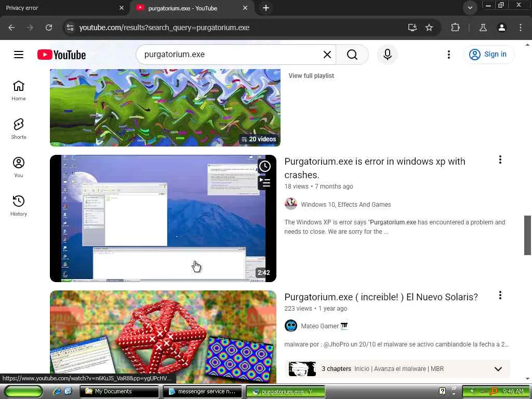Viewport: 532px width, 399px height.
Task: Open YouTube settings three-dot menu
Action: [x=448, y=55]
